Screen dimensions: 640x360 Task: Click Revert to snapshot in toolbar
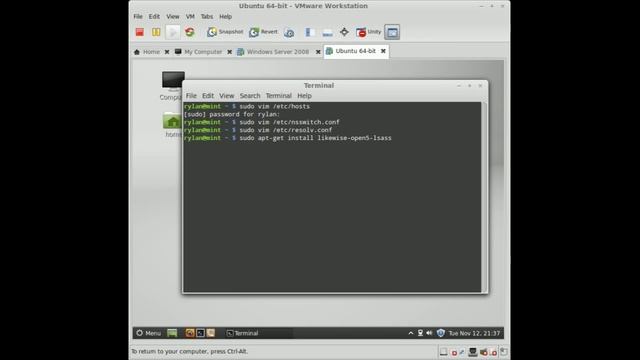[x=263, y=32]
